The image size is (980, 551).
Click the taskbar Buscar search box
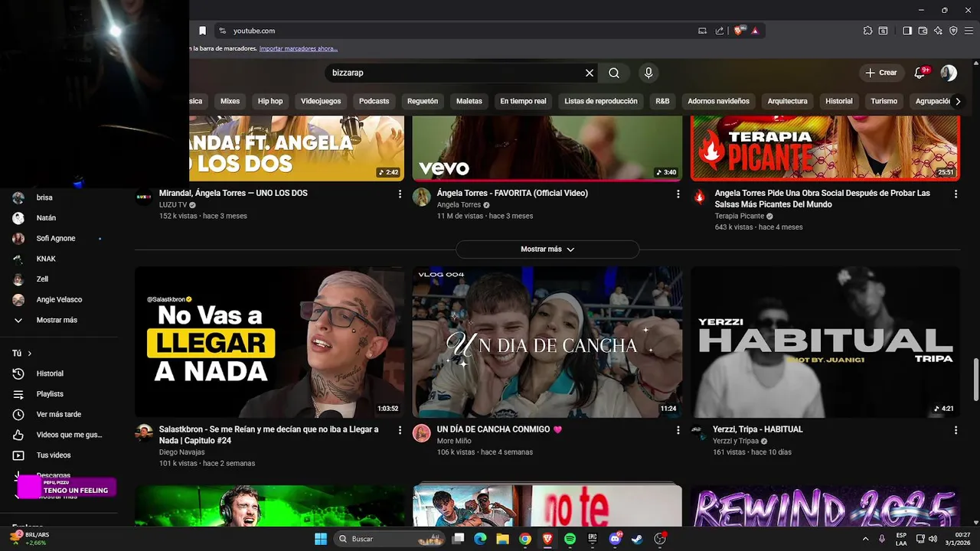click(390, 539)
